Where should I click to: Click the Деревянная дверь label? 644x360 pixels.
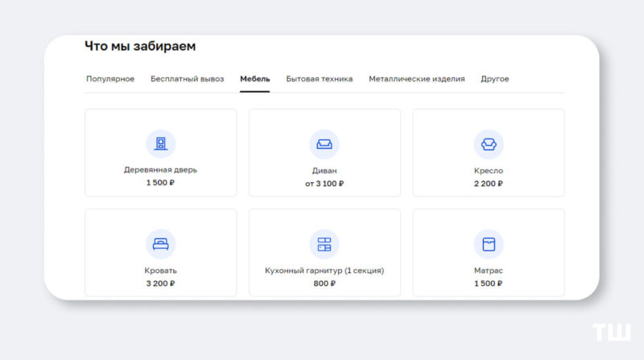(x=160, y=170)
